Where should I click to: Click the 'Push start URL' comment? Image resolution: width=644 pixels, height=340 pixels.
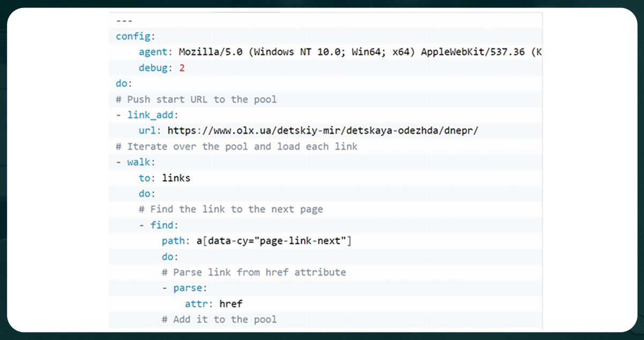(196, 99)
